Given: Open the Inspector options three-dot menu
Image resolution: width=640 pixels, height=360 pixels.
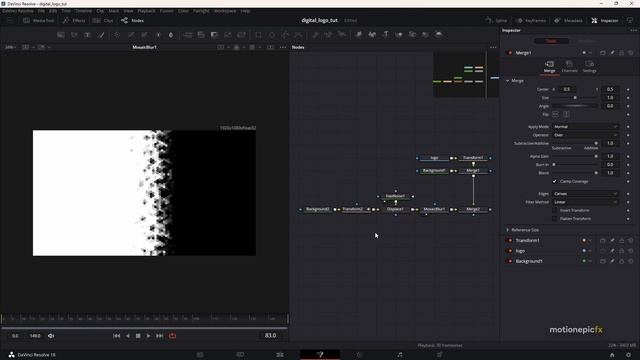Looking at the screenshot, I should click(x=633, y=30).
